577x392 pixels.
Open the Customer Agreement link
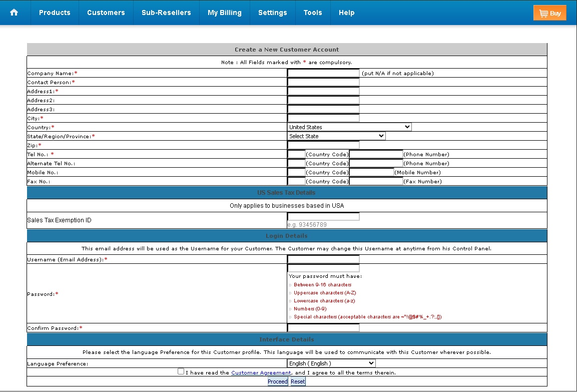click(x=261, y=373)
